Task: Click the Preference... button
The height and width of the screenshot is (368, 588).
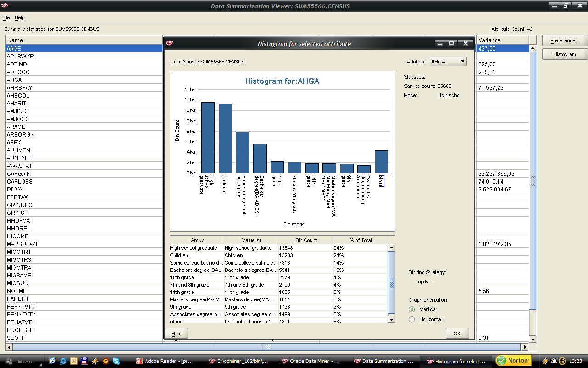Action: coord(565,40)
